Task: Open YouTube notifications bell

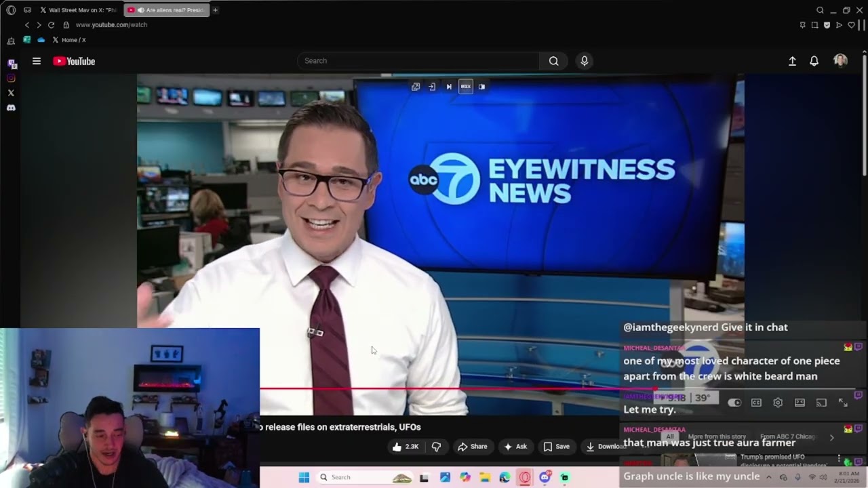Action: click(814, 61)
